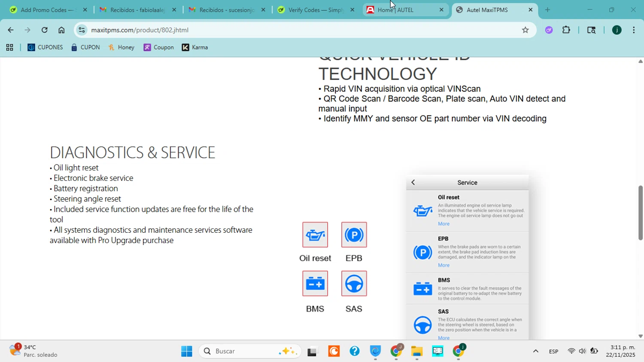Viewport: 644px width, 362px height.
Task: Click 'Steering angle reset' bullet text
Action: (88, 199)
